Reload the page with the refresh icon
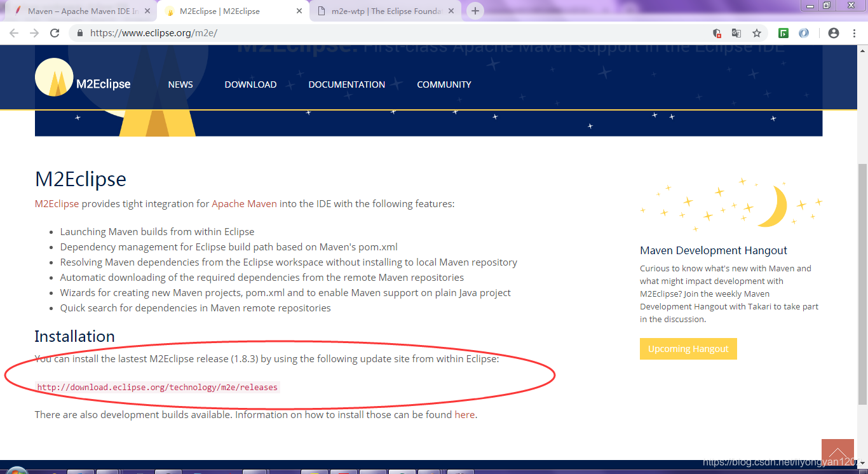 point(55,33)
